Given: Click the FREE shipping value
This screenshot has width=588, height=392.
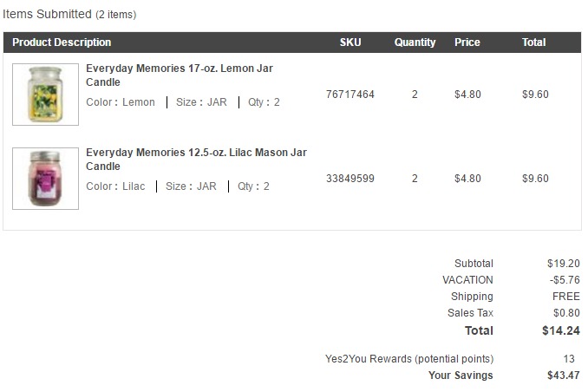Looking at the screenshot, I should click(x=565, y=297).
